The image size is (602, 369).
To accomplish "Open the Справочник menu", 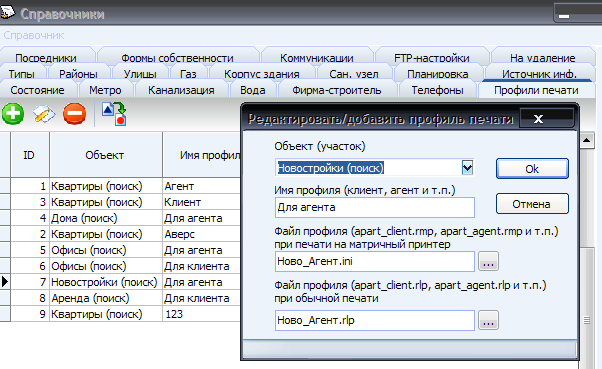I will pos(34,35).
